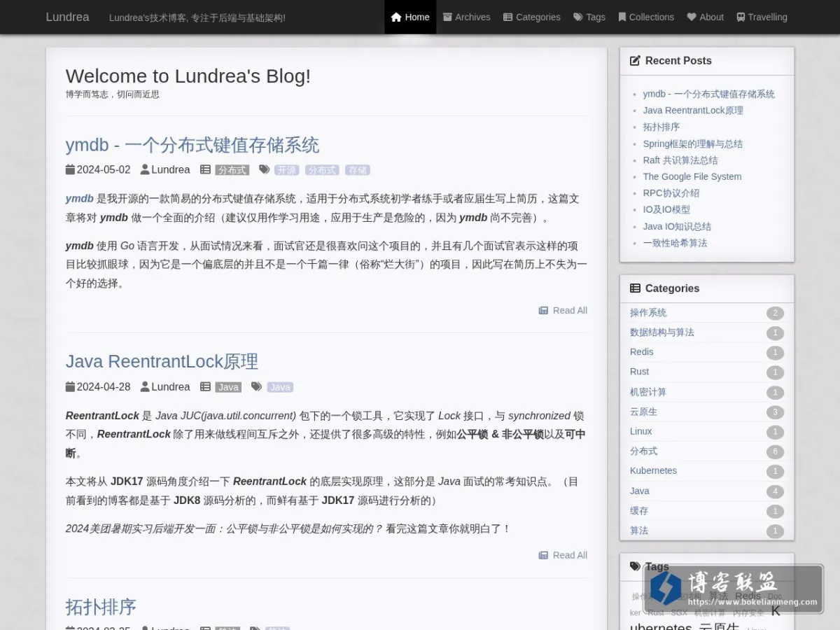Image resolution: width=840 pixels, height=630 pixels.
Task: Click Read All under ymdb post
Action: [x=563, y=310]
